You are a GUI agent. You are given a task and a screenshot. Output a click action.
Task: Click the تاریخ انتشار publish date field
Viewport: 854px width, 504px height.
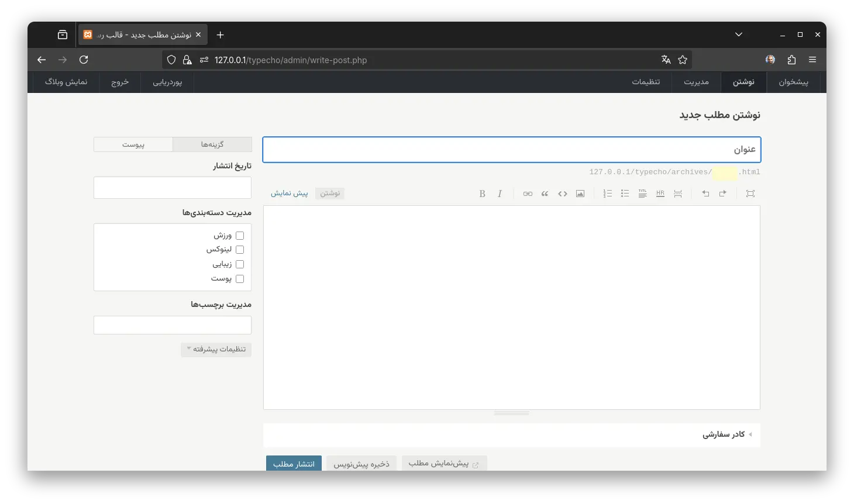tap(173, 188)
